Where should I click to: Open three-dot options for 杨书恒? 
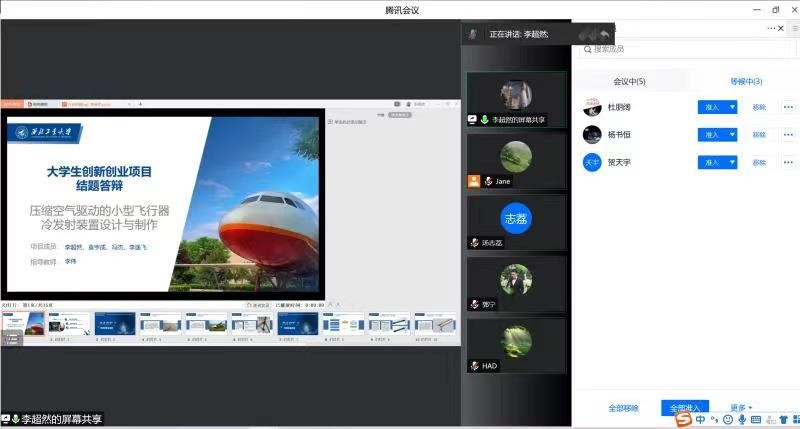[x=787, y=135]
